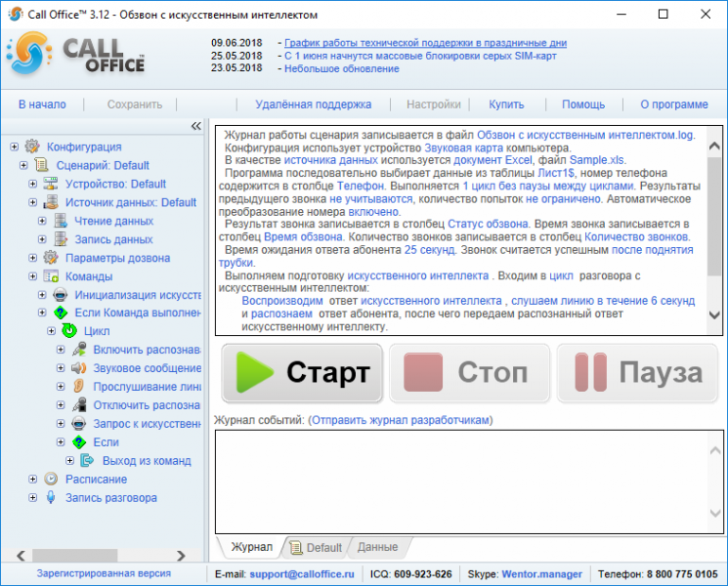Expand the Сценарий: Default node

23,165
